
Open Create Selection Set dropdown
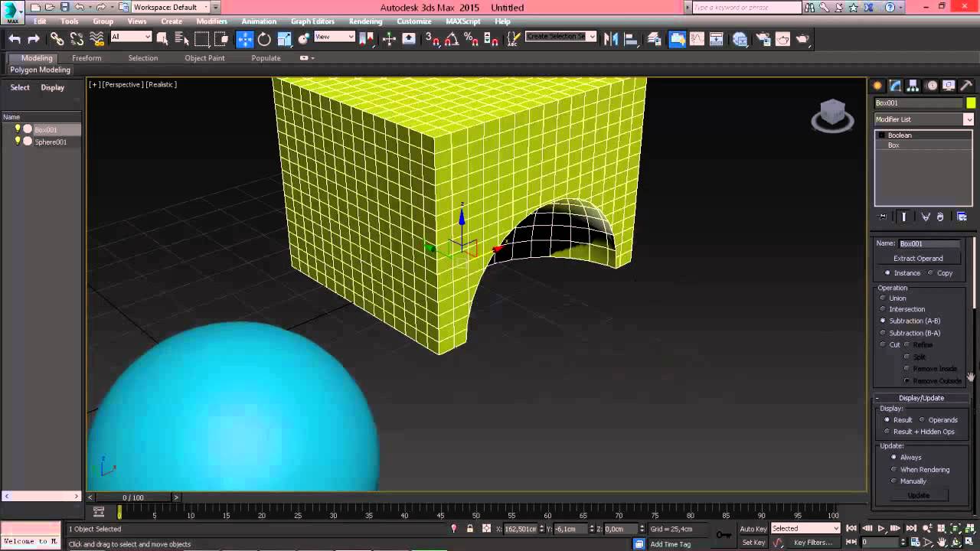[x=561, y=37]
